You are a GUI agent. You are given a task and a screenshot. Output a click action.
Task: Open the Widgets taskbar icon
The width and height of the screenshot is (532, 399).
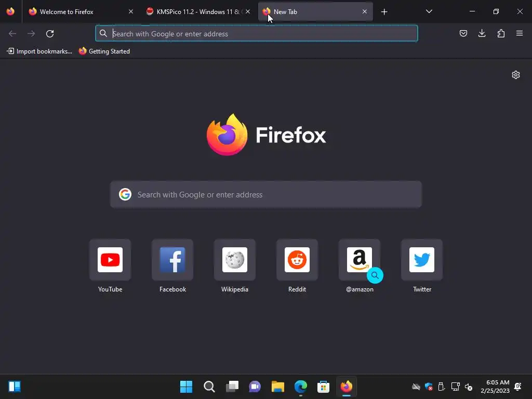pos(15,387)
